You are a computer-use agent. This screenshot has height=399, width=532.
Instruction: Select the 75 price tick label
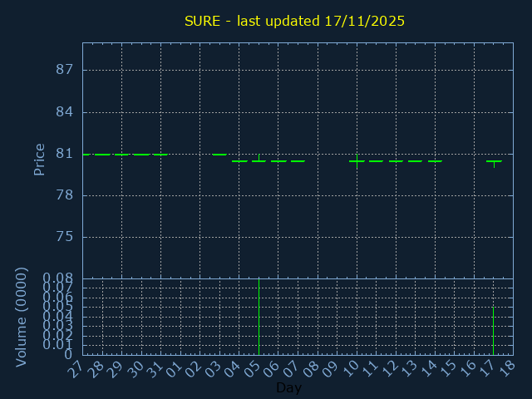(x=65, y=237)
